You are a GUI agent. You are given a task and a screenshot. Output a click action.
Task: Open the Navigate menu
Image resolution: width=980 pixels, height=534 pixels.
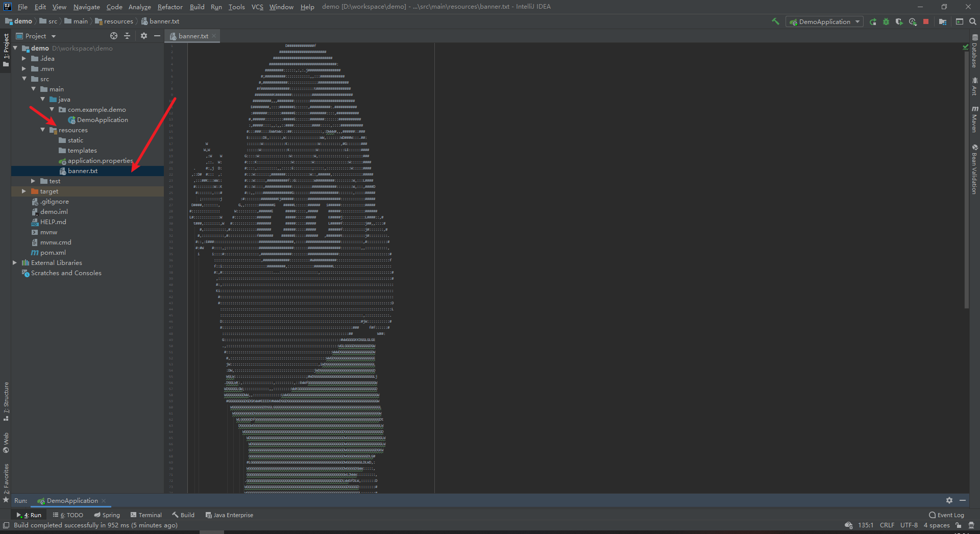[86, 7]
